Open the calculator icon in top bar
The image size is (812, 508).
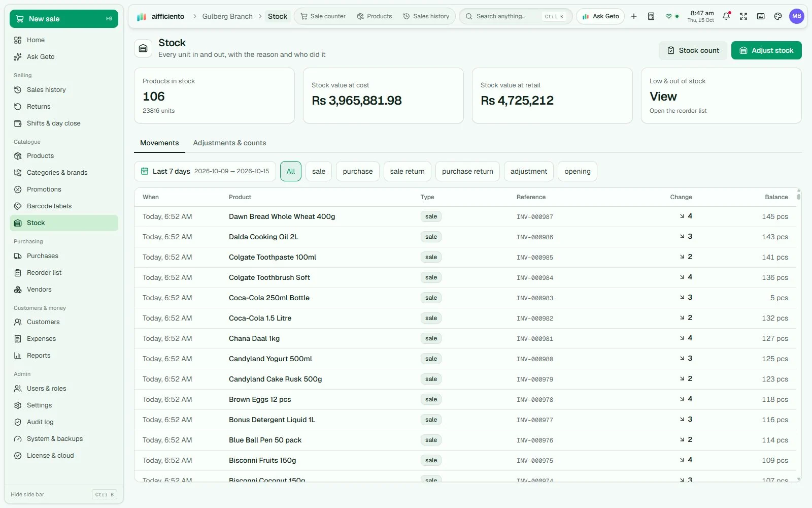point(651,16)
